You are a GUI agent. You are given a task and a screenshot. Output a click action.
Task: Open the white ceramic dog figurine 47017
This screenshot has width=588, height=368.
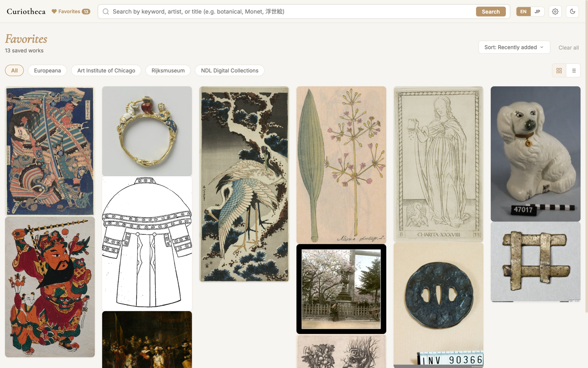(x=536, y=154)
